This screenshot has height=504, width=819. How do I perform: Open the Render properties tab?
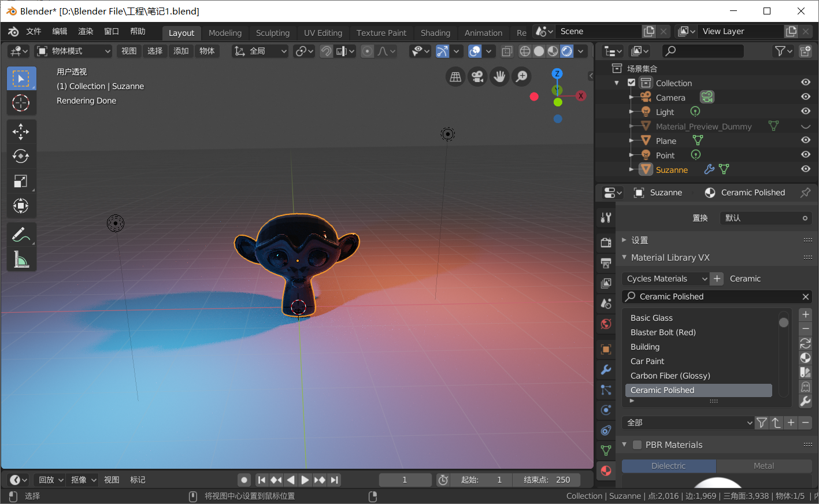[606, 243]
